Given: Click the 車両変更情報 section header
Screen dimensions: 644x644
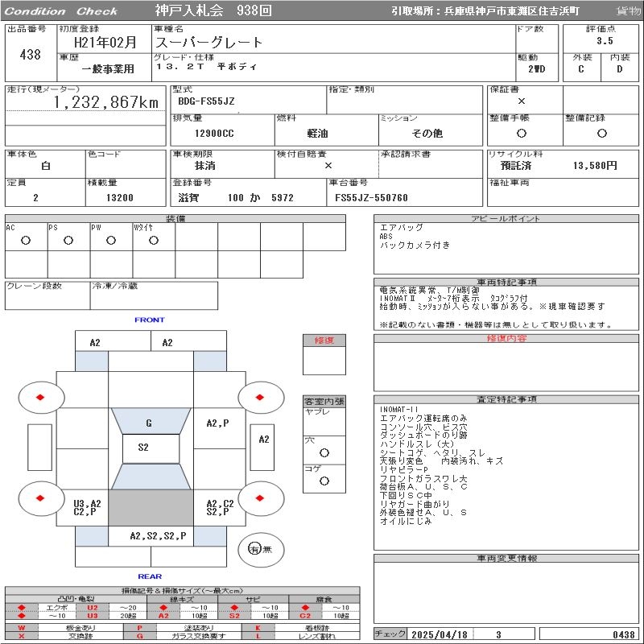Looking at the screenshot, I should tap(506, 558).
